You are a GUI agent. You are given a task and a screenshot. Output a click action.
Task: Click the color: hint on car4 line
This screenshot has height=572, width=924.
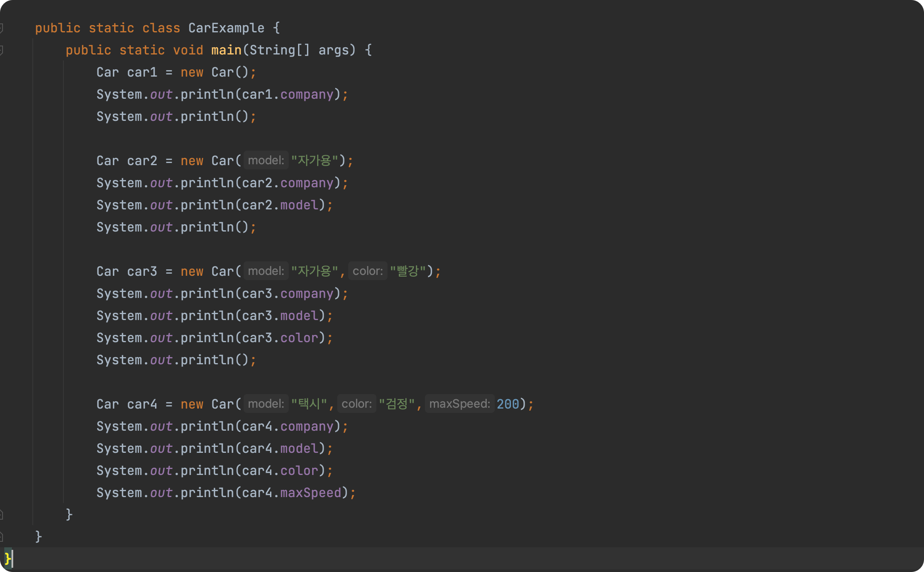(356, 404)
